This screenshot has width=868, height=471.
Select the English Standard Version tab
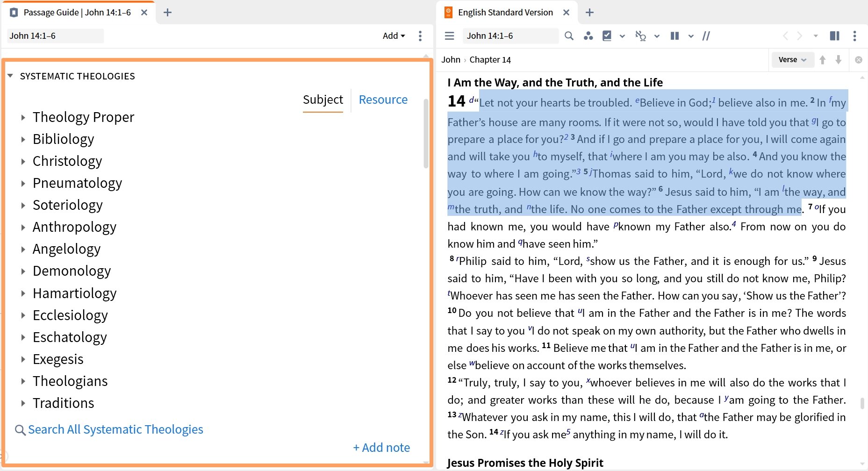506,13
